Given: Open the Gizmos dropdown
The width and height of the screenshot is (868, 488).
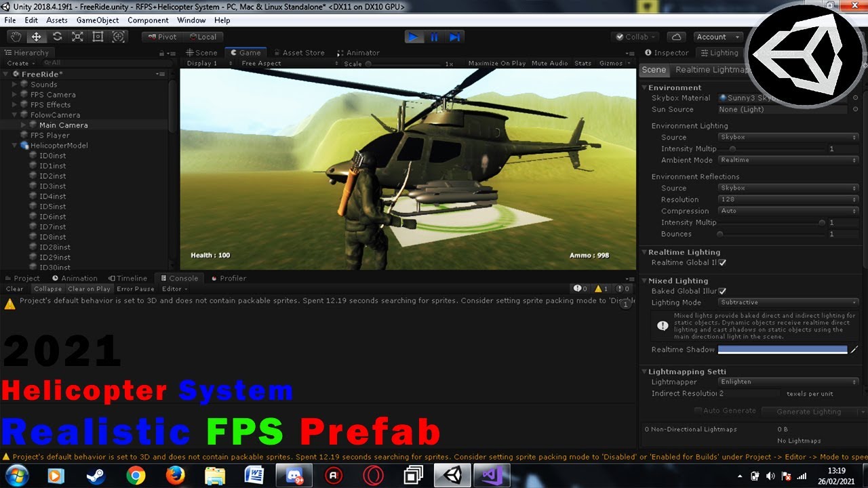Looking at the screenshot, I should coord(615,63).
